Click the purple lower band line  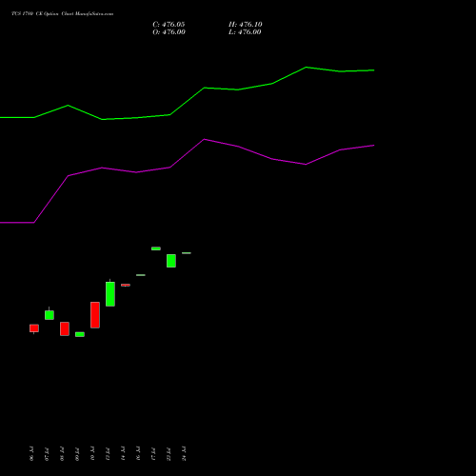(188, 181)
